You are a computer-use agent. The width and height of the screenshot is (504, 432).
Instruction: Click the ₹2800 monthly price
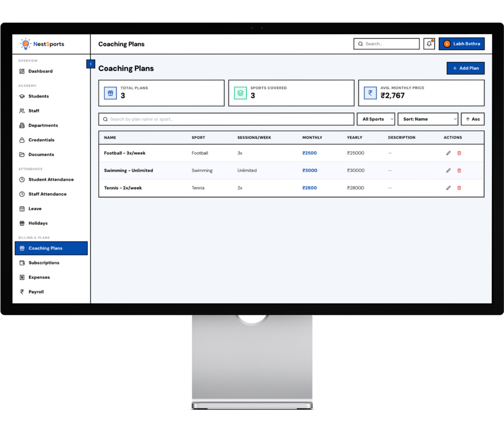pyautogui.click(x=310, y=188)
